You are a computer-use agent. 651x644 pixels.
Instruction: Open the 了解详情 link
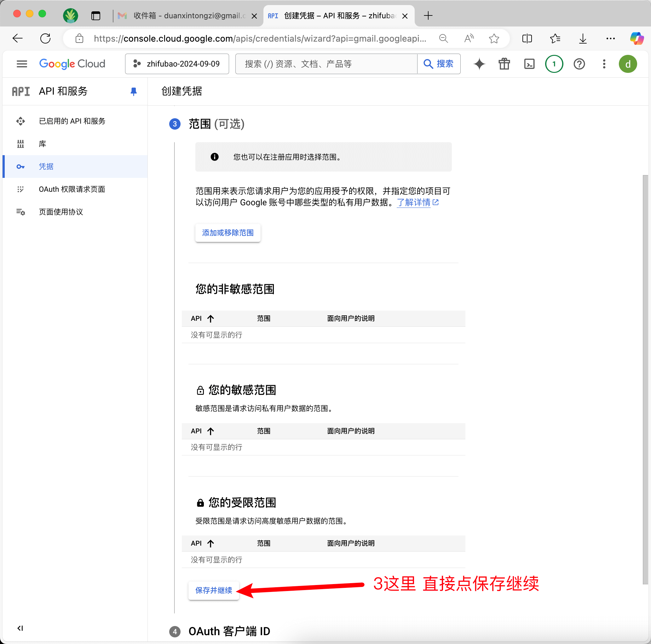tap(413, 202)
